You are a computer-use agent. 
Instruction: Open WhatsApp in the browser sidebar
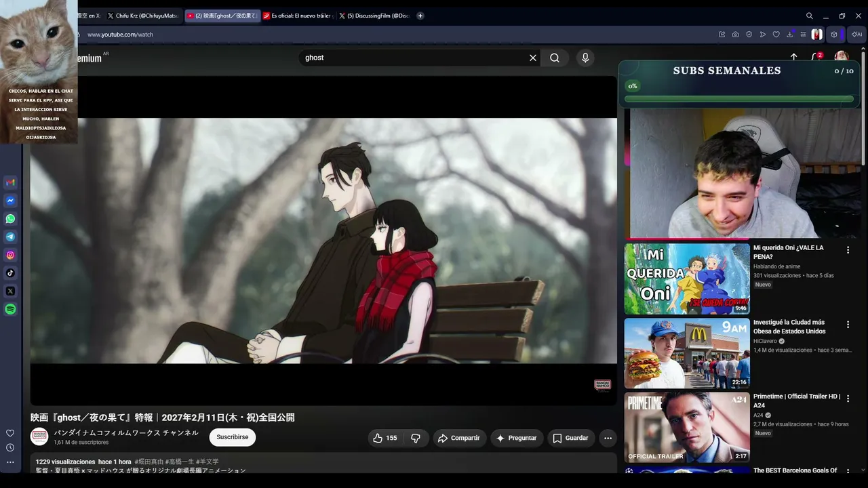(10, 219)
